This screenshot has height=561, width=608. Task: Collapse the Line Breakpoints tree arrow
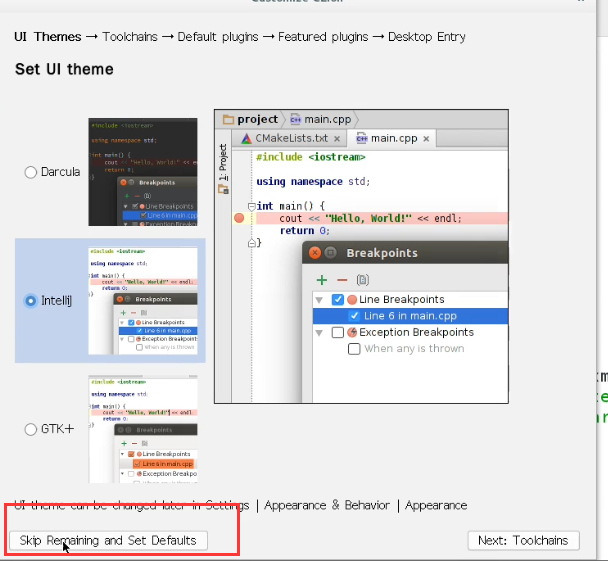(x=319, y=300)
